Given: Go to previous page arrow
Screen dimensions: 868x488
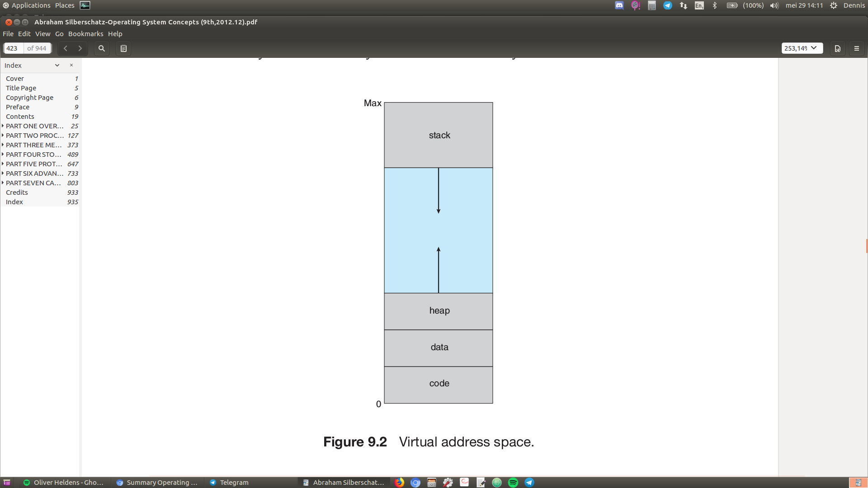Looking at the screenshot, I should (66, 48).
